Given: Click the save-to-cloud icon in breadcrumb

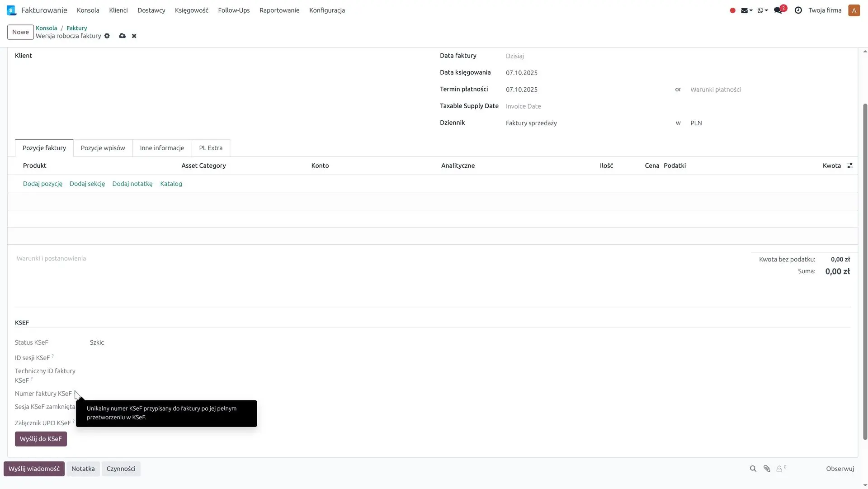Looking at the screenshot, I should 122,36.
